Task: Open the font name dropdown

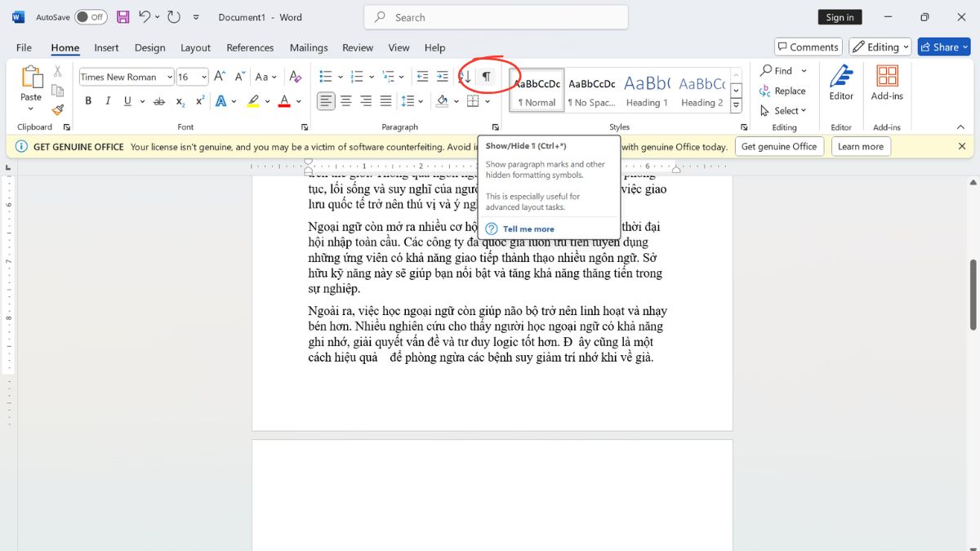Action: tap(170, 77)
